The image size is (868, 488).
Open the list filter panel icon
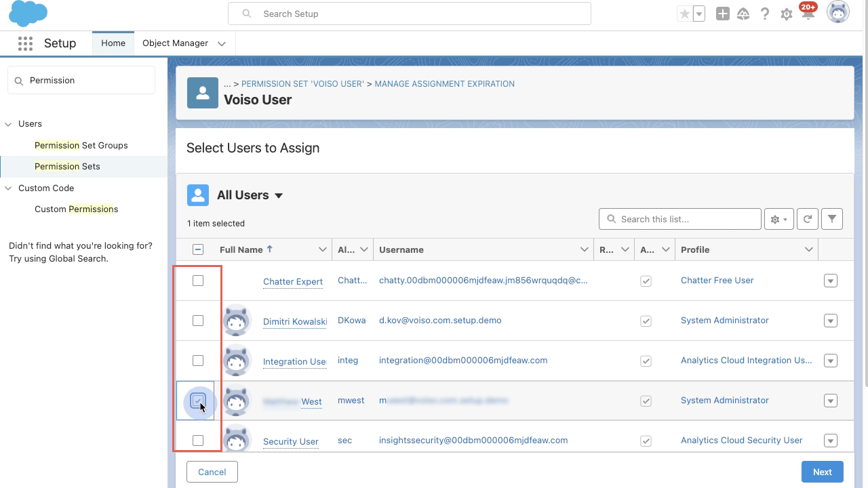point(832,219)
